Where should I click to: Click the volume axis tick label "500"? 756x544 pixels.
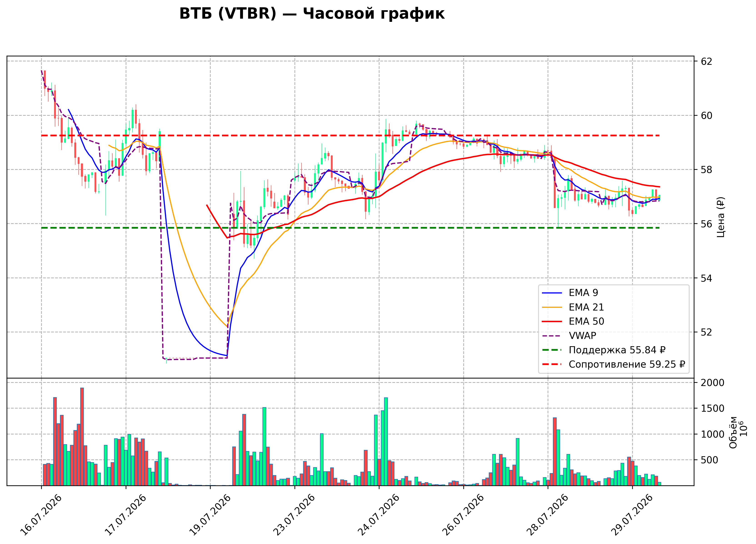pos(710,460)
